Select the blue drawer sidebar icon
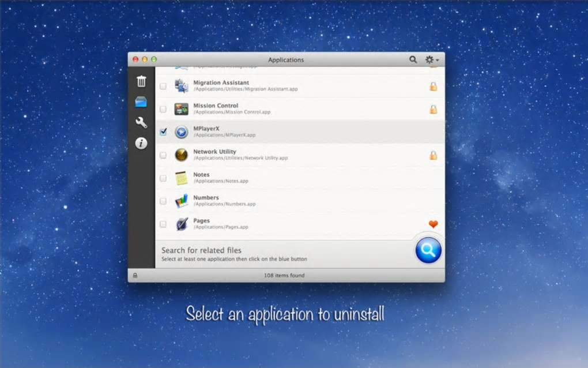Image resolution: width=588 pixels, height=368 pixels. pos(141,102)
